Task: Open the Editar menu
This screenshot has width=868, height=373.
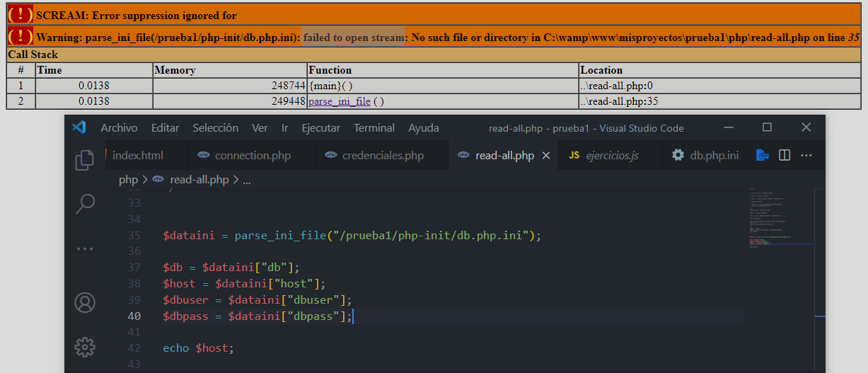Action: point(165,128)
